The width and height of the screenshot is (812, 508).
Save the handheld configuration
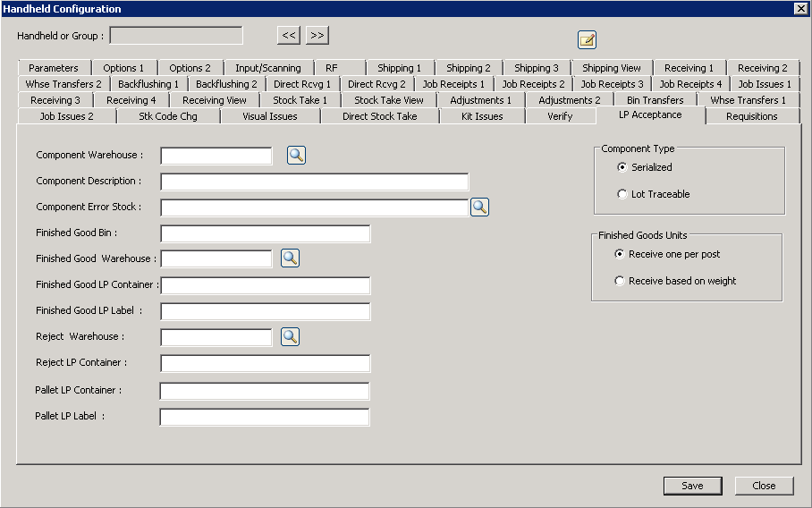[x=692, y=486]
